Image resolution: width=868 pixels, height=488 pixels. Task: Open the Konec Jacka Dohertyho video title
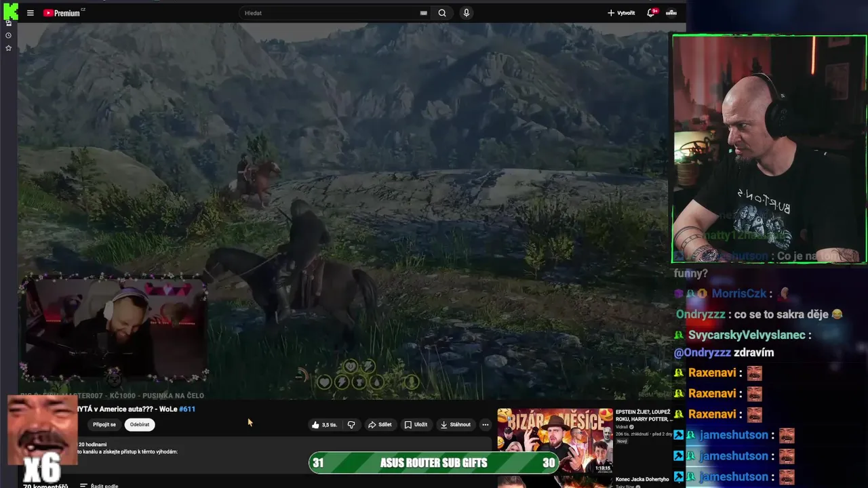pos(642,479)
